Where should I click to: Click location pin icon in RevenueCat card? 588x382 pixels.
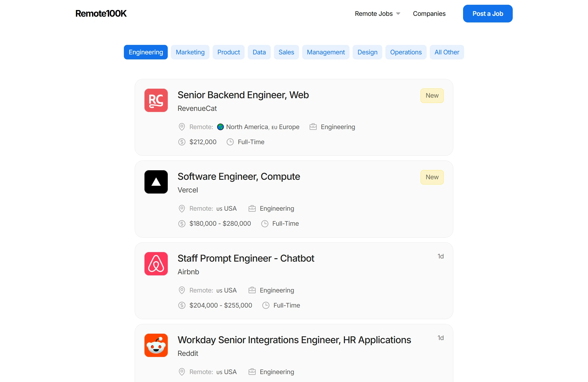point(182,127)
